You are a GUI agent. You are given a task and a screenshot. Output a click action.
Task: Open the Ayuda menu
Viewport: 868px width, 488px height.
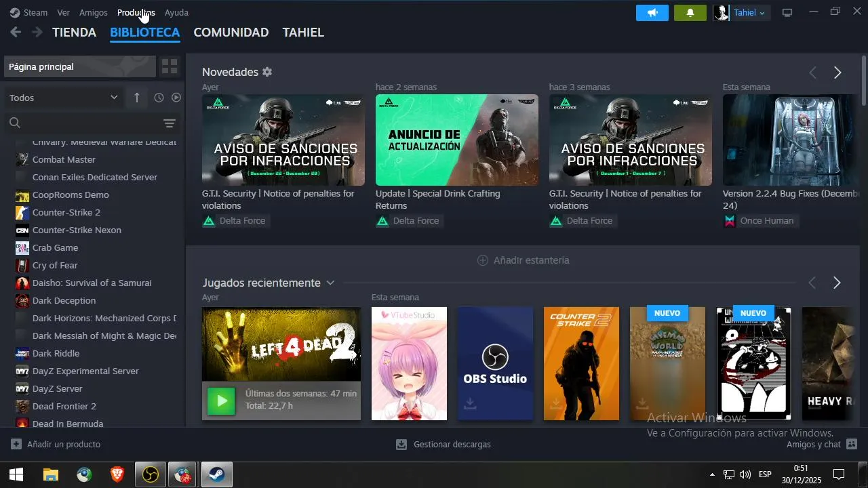176,12
